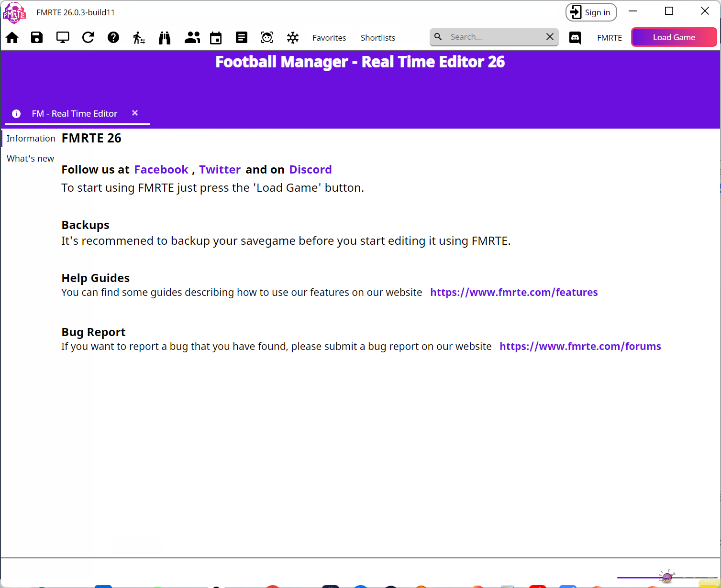Click the snowflake freeze icon
721x588 pixels.
(x=293, y=38)
